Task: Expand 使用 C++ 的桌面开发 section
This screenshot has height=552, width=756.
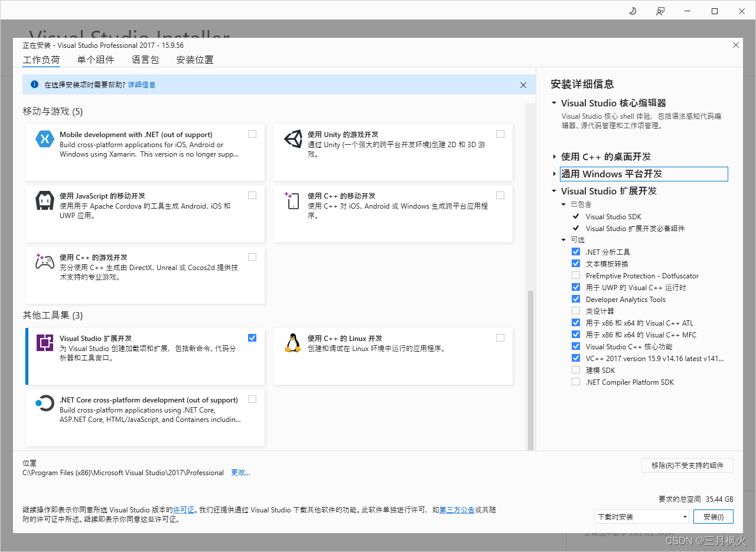Action: [554, 157]
